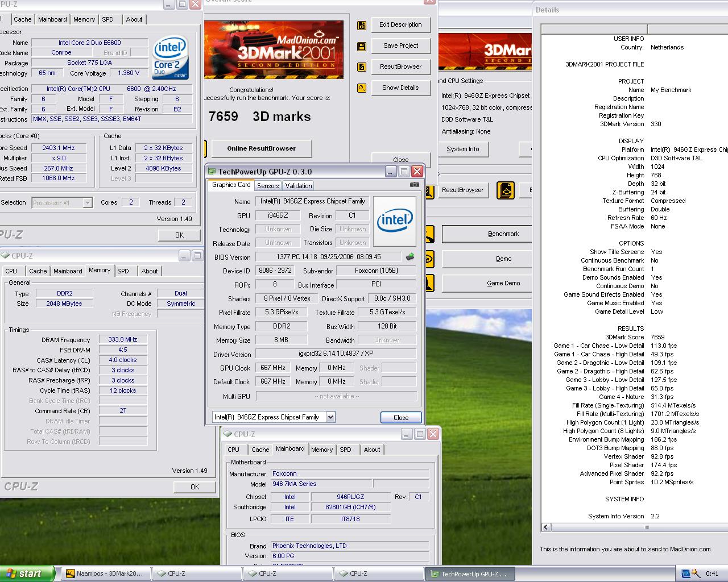This screenshot has width=728, height=582.
Task: Click the 'Intel Core 2 Duo E6600' name value
Action: coord(89,43)
